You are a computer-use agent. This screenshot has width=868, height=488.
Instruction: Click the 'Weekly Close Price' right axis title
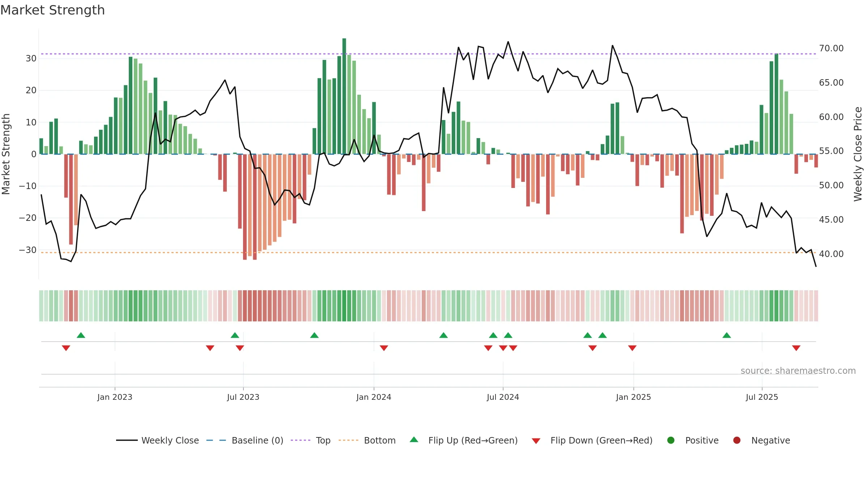858,154
